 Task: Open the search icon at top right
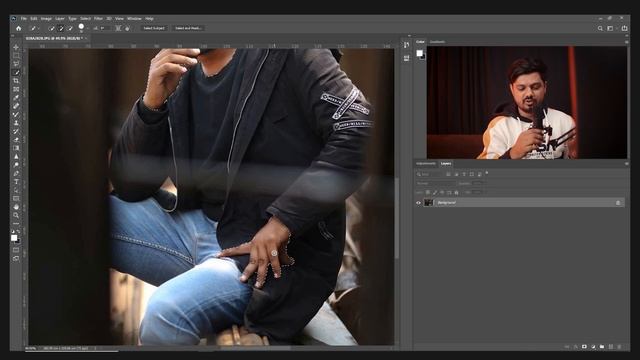[x=600, y=28]
